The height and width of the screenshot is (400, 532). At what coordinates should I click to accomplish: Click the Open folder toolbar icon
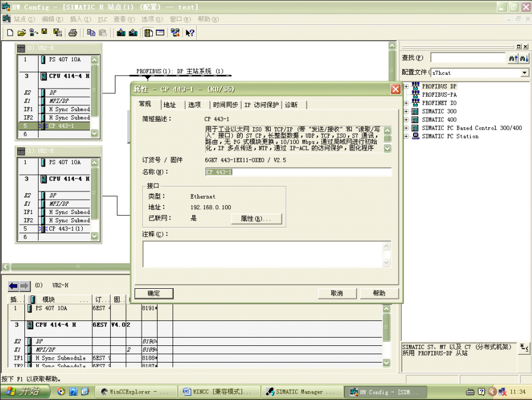21,33
